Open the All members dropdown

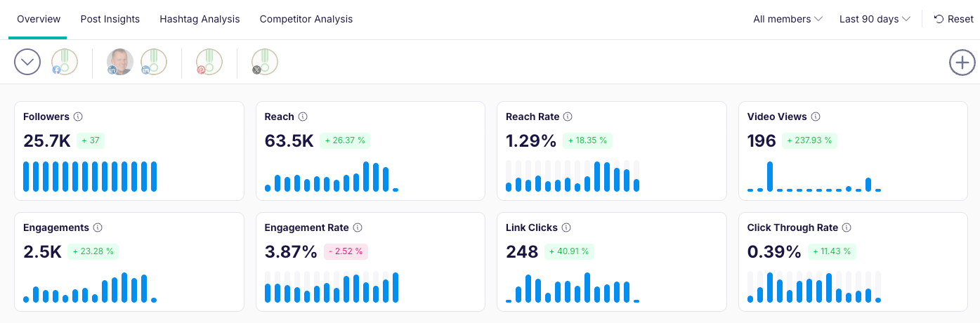coord(788,19)
